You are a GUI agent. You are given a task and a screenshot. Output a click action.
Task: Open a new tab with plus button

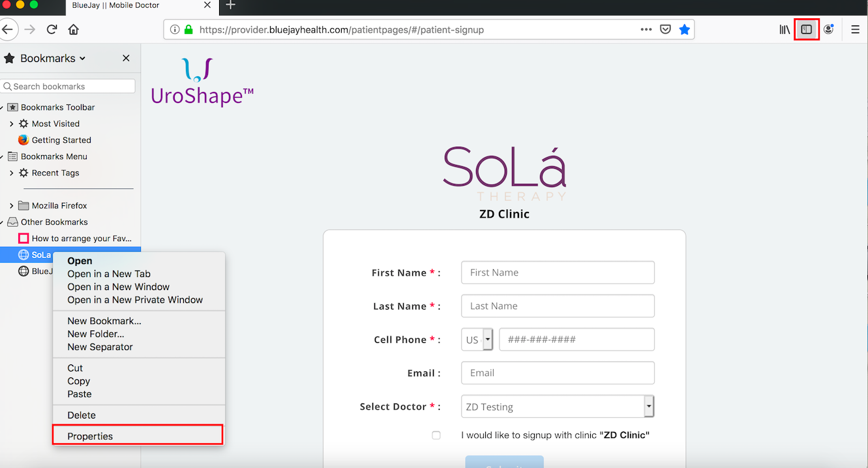230,5
